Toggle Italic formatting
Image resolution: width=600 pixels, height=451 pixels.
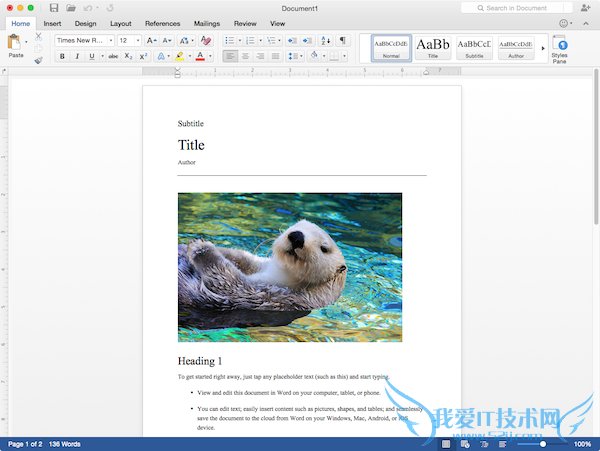coord(76,57)
